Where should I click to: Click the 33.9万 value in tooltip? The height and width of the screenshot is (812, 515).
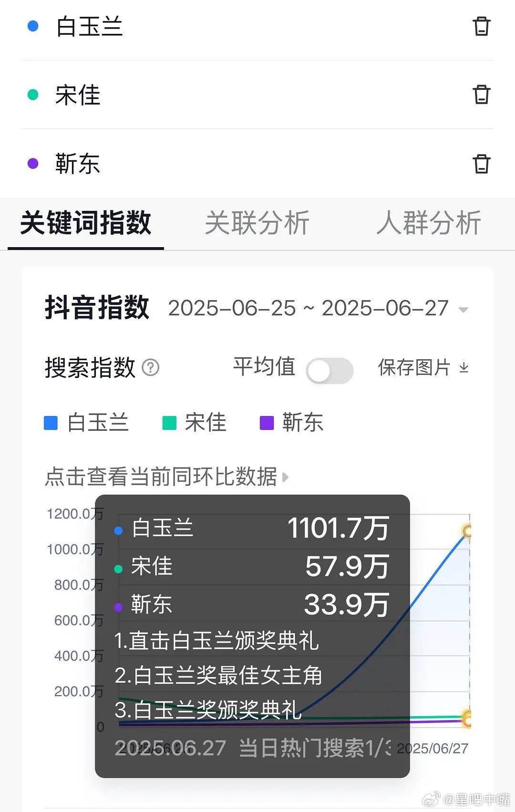347,605
